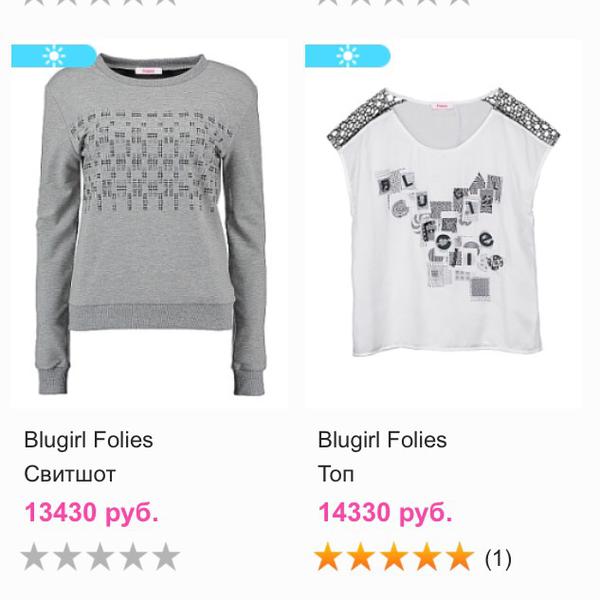Screen dimensions: 600x600
Task: Select the 13430 руб. price
Action: coord(89,513)
